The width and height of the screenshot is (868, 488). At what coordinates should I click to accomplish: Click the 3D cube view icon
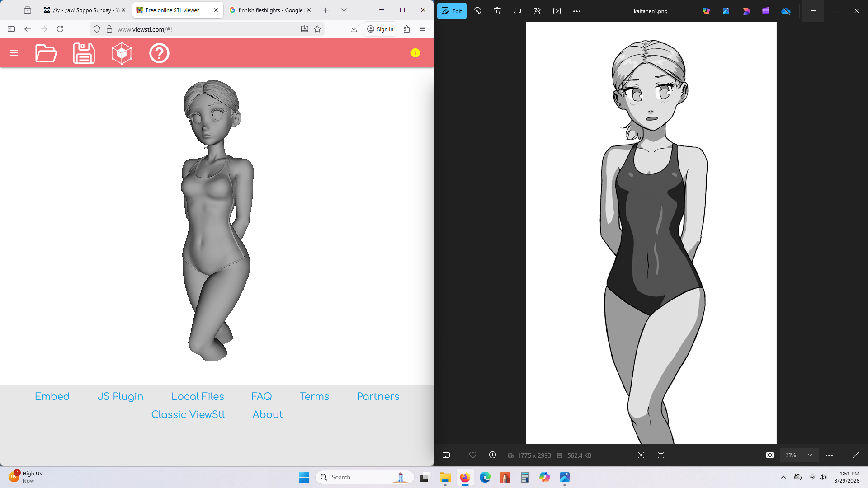coord(122,53)
